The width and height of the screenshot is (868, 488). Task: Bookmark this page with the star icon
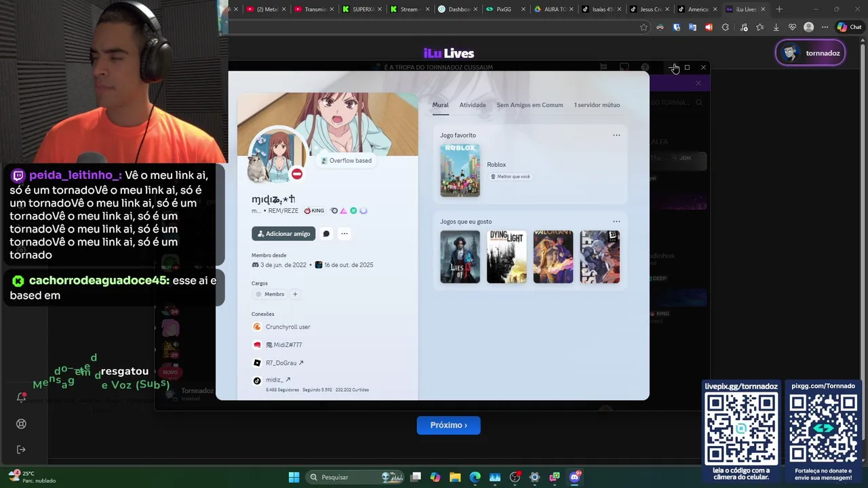tap(644, 27)
